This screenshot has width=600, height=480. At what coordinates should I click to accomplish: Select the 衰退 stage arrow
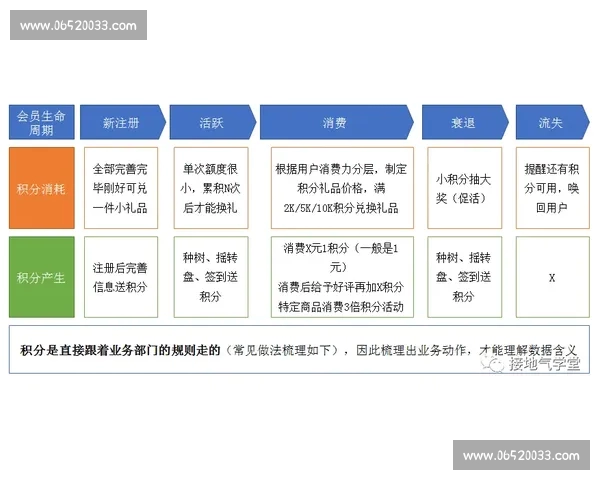pyautogui.click(x=465, y=122)
